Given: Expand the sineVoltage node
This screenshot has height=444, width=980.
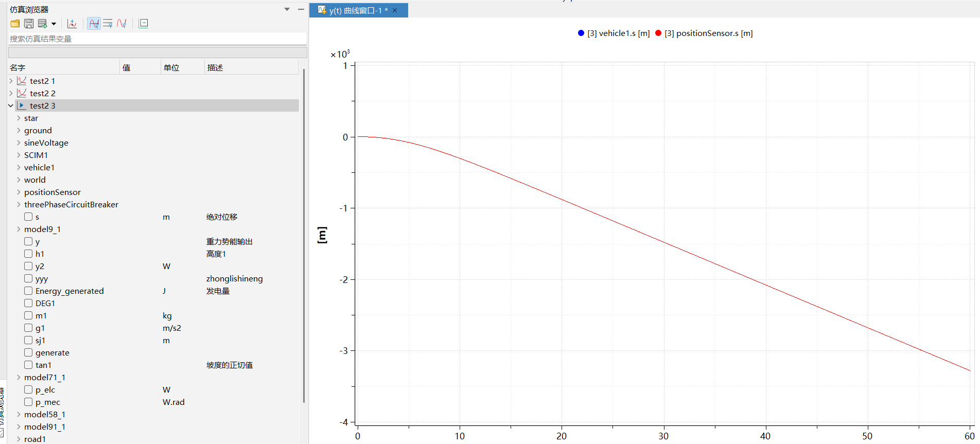Looking at the screenshot, I should (19, 143).
